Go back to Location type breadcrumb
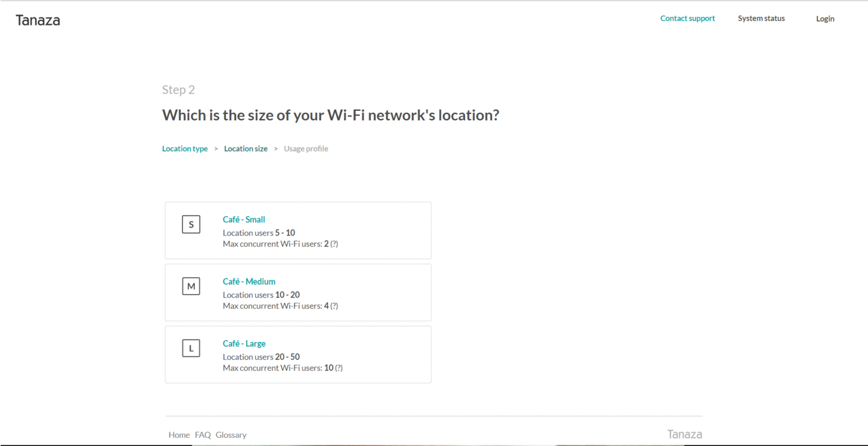Viewport: 868px width, 446px height. tap(185, 149)
